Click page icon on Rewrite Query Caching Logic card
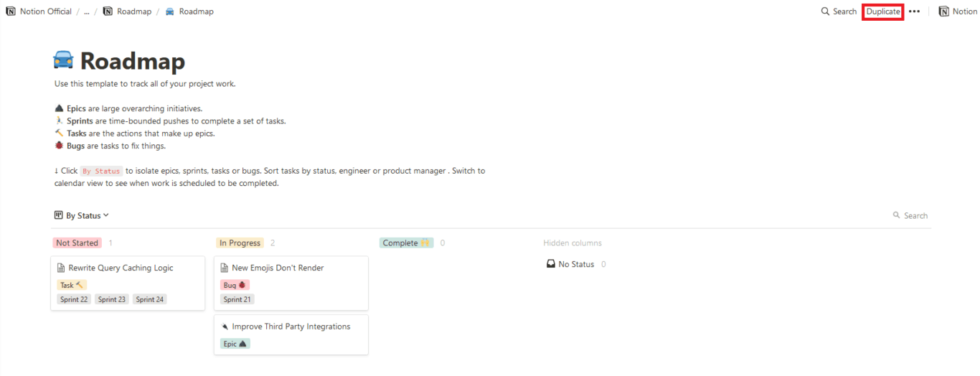This screenshot has width=980, height=376. pos(61,268)
